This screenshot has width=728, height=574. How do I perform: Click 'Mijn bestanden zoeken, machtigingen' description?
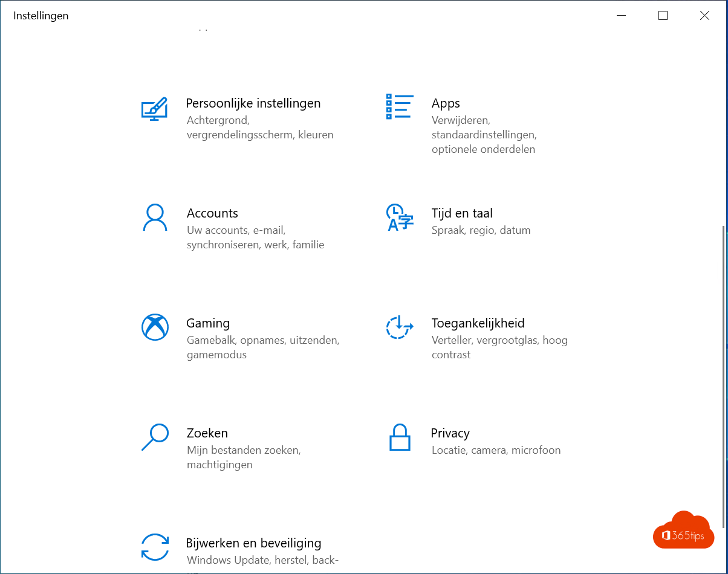(x=244, y=457)
